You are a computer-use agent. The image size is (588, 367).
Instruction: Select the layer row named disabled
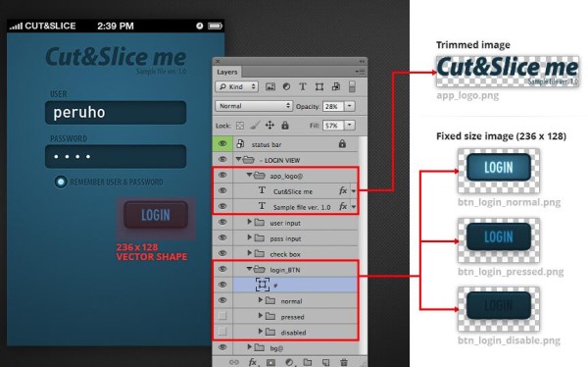295,332
